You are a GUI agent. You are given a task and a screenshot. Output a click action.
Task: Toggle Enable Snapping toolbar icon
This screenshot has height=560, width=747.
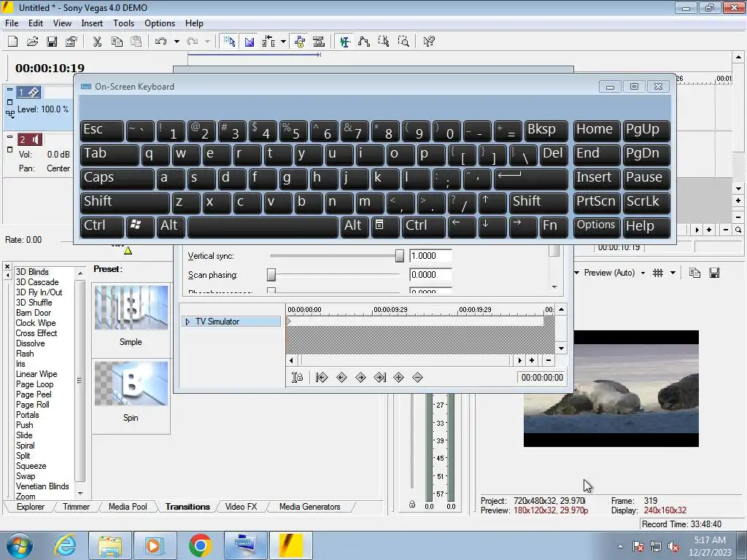point(229,42)
